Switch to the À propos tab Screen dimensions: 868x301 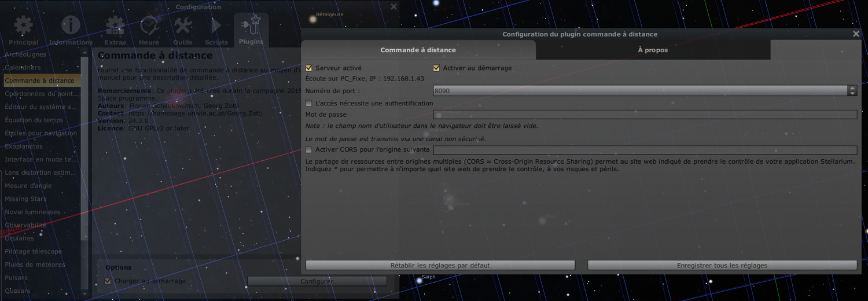[653, 50]
